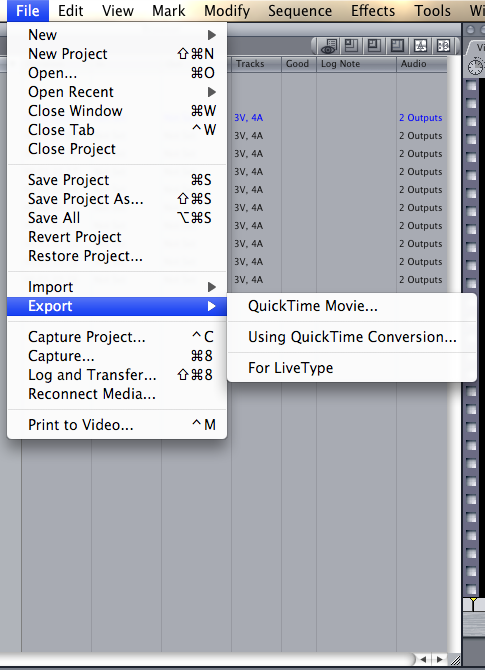Click the stopwatch icon in the right panel

476,67
